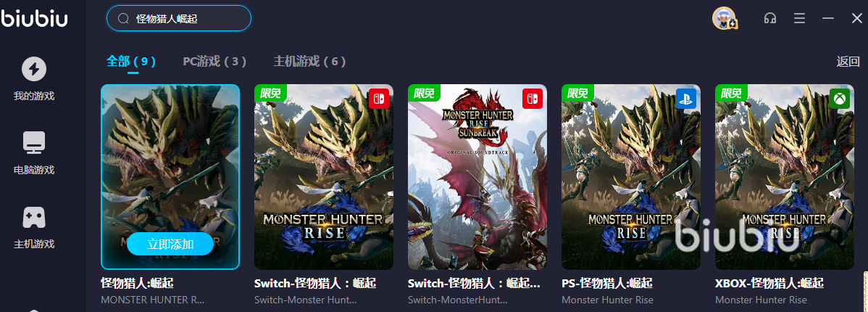Viewport: 868px width, 312px height.
Task: Switch to the PC游戏 (3) tab
Action: pyautogui.click(x=214, y=61)
